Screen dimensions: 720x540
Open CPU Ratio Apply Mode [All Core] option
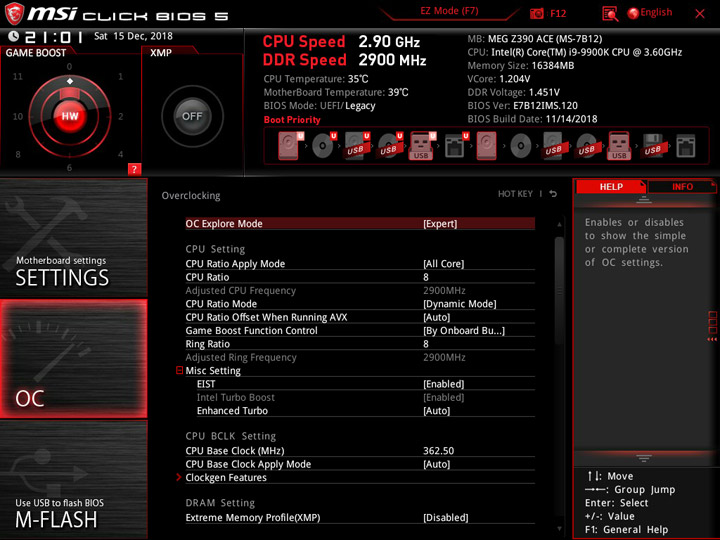pyautogui.click(x=360, y=264)
